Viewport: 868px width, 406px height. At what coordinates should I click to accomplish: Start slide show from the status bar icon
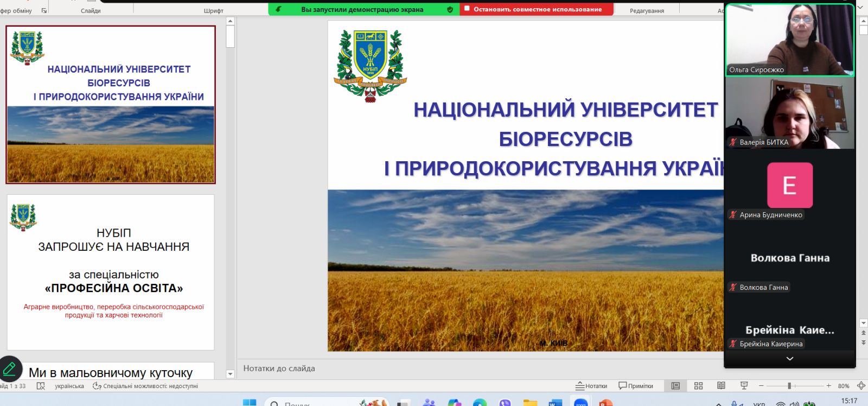coord(744,386)
